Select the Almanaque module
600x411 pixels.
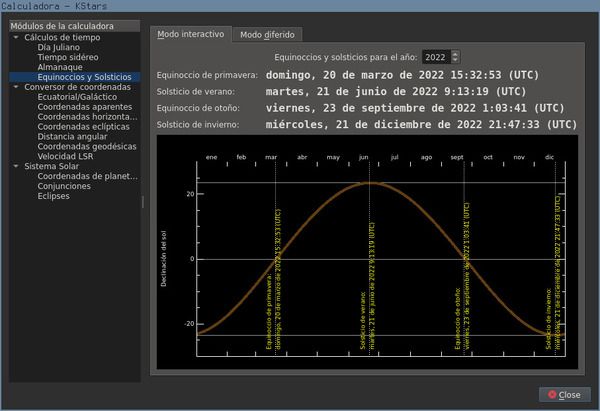click(62, 66)
